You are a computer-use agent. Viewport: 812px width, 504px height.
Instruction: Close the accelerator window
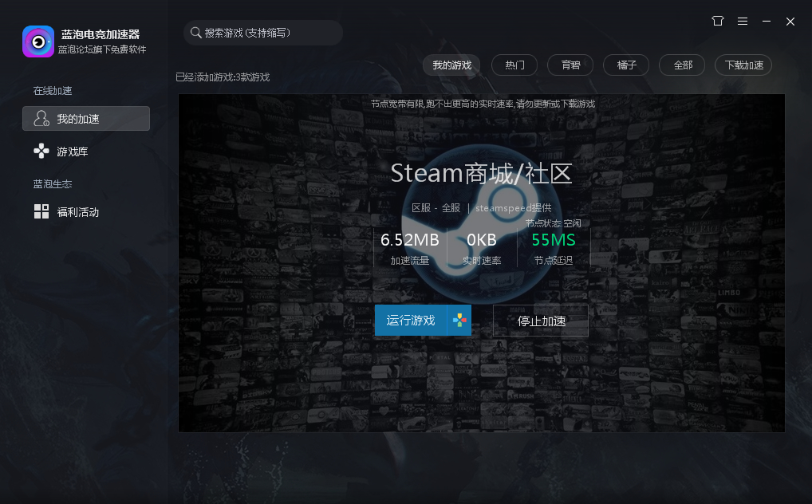(790, 22)
